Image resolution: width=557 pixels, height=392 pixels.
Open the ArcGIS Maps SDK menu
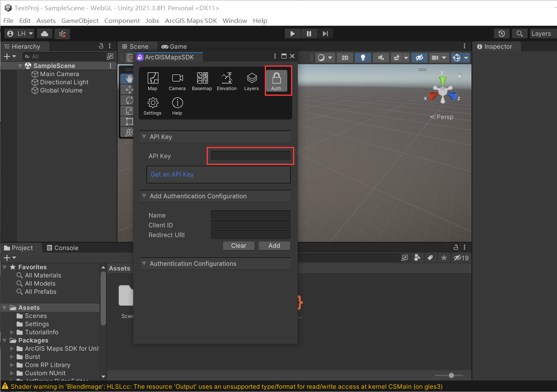[191, 20]
